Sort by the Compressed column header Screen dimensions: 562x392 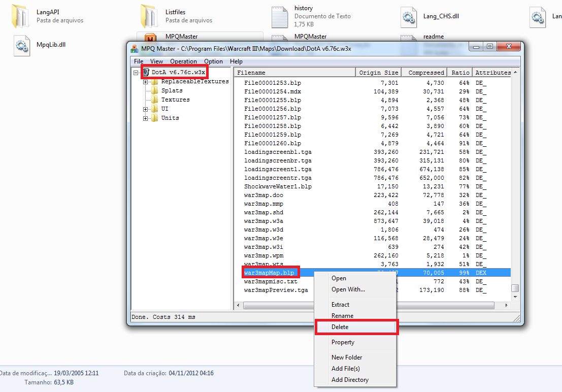pyautogui.click(x=424, y=73)
